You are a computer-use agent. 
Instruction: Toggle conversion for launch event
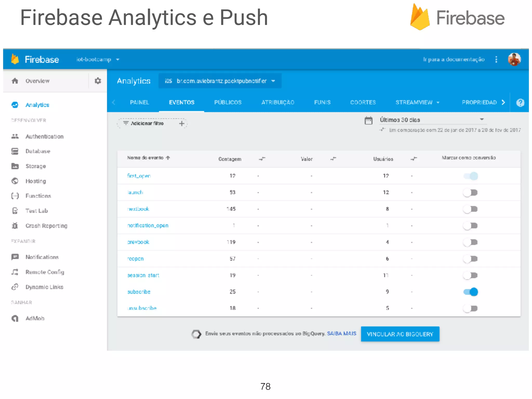470,192
